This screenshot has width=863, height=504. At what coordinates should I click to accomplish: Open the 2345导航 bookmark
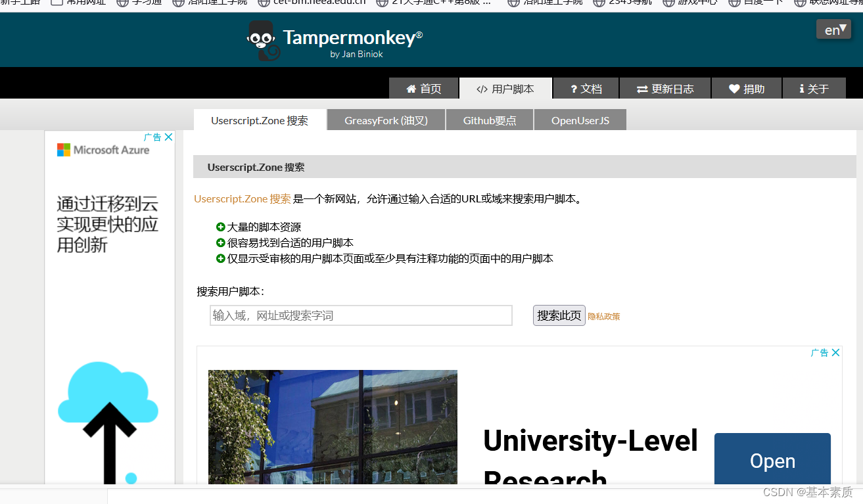click(622, 2)
